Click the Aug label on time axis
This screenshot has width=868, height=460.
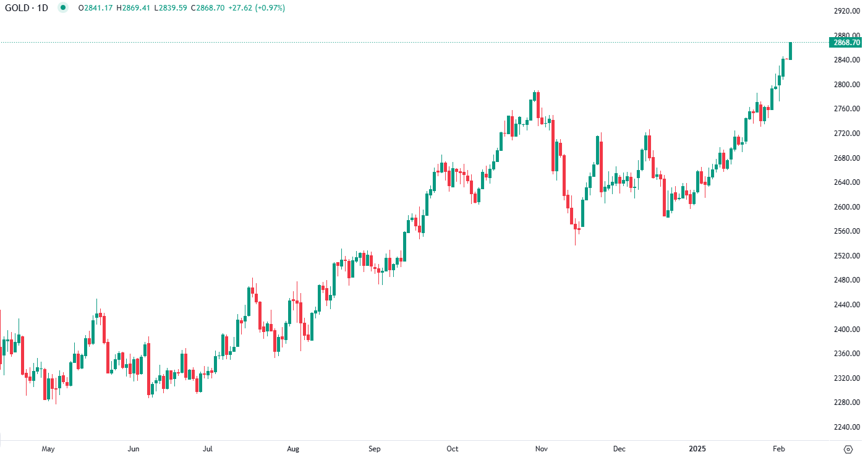[293, 449]
